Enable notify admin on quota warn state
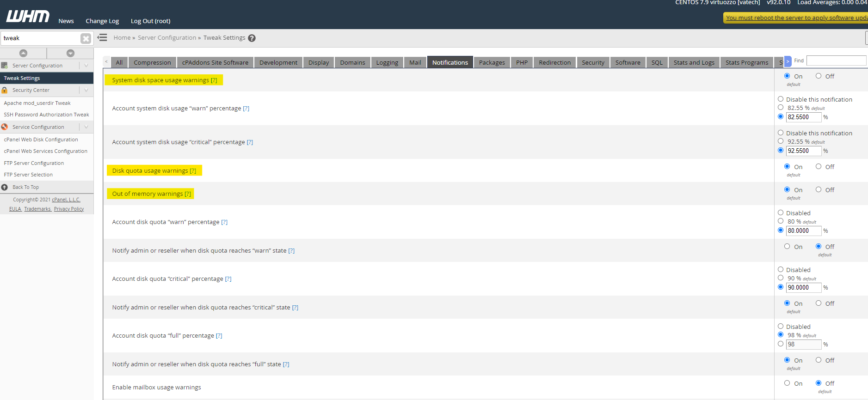The width and height of the screenshot is (868, 400). [x=787, y=246]
